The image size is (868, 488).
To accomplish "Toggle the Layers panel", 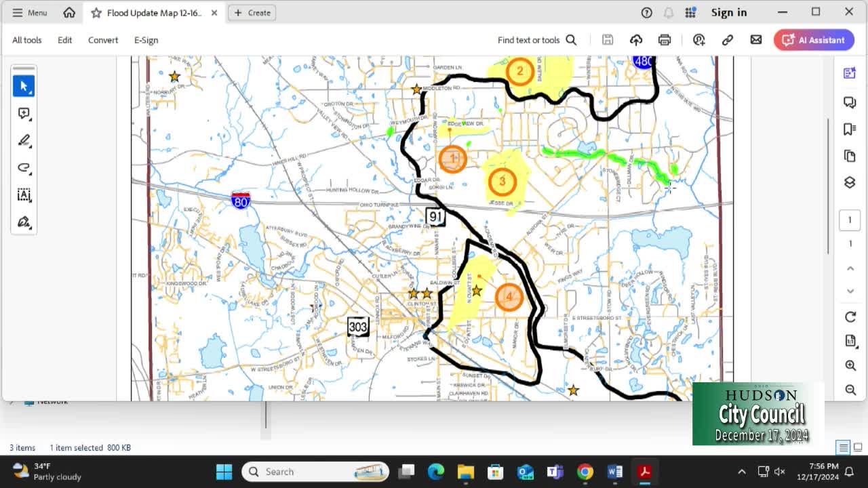I will (x=850, y=182).
